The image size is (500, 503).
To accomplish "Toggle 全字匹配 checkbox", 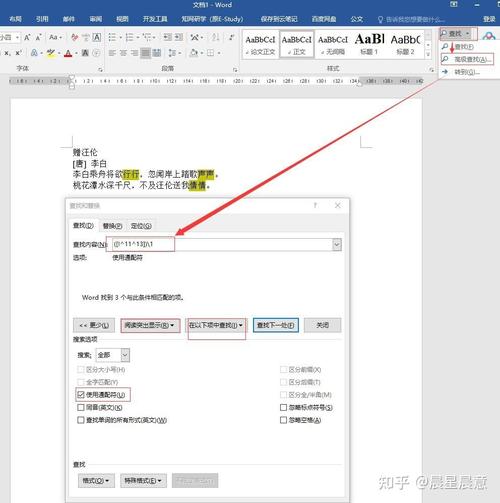I will [81, 382].
